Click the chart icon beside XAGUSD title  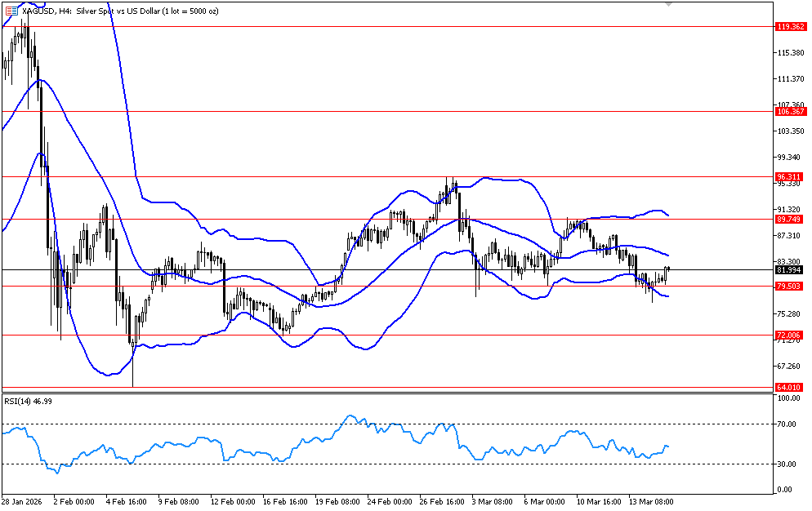coord(10,8)
